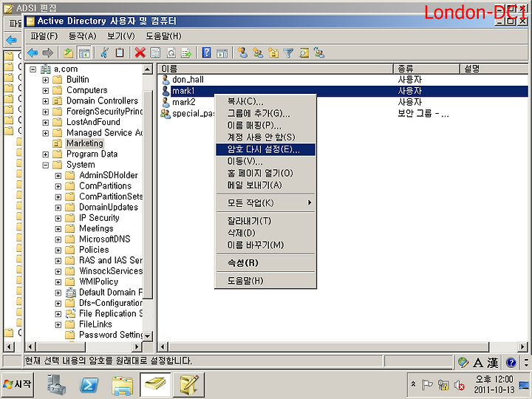Select the Policies folder in the tree

[94, 250]
